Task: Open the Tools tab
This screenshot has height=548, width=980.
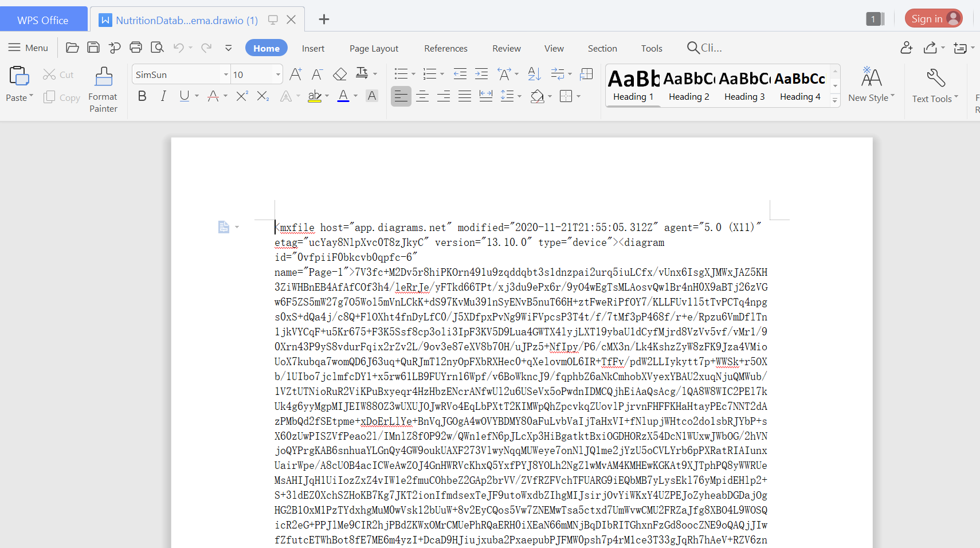Action: point(652,48)
